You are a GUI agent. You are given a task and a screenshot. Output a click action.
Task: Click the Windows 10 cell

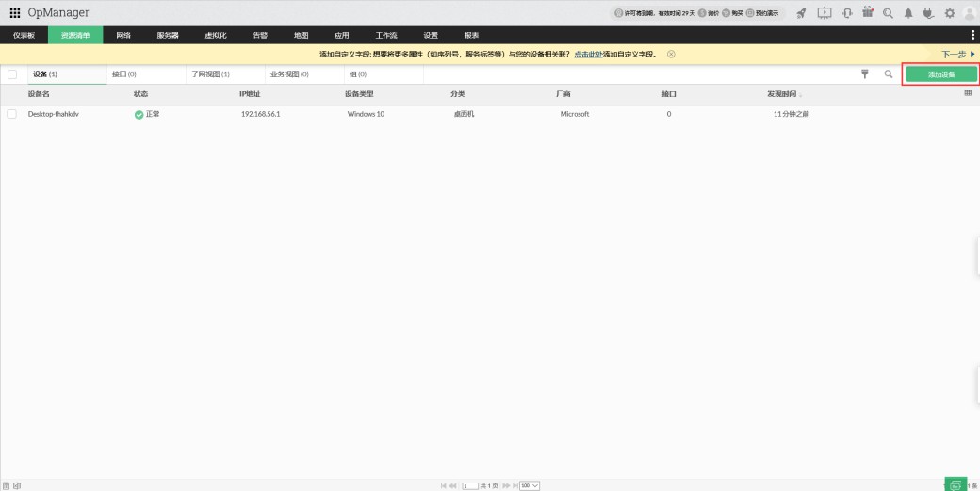point(366,114)
